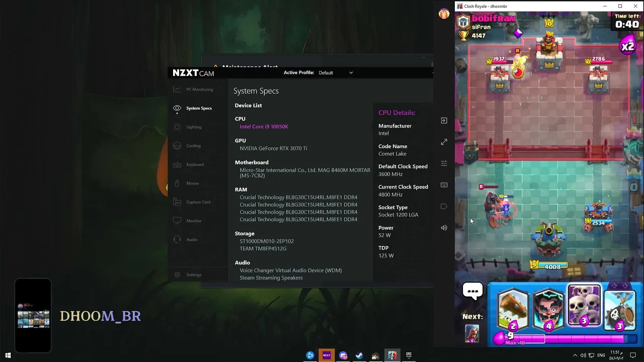This screenshot has width=644, height=362.
Task: Select the four-elixir character card
Action: tap(548, 309)
